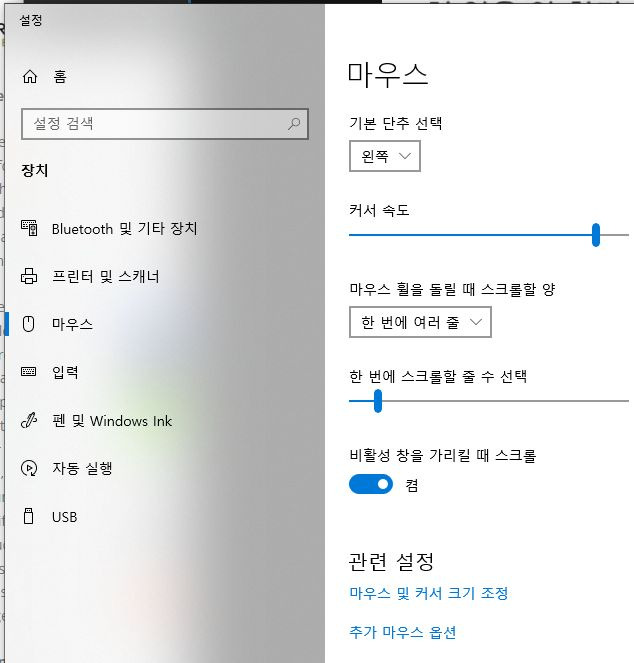
Task: Click the printer icon
Action: pyautogui.click(x=29, y=276)
